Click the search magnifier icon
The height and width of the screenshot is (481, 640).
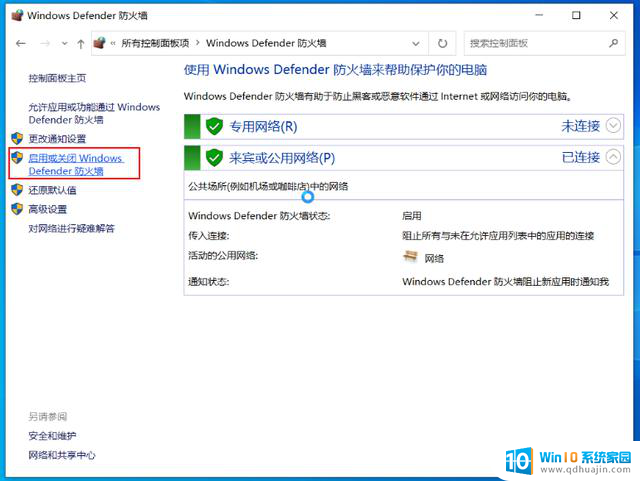(x=613, y=43)
